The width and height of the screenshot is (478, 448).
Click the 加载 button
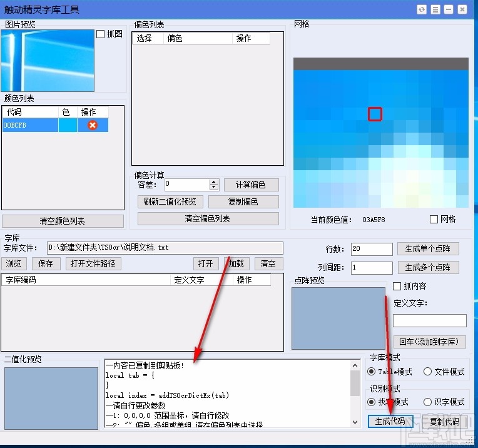coord(237,263)
